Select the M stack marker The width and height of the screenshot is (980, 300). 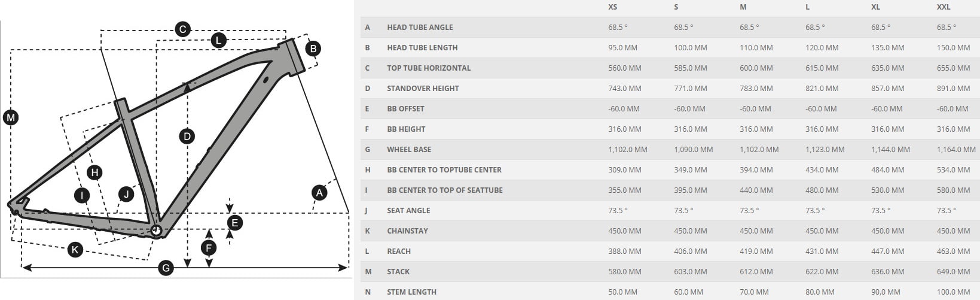click(x=10, y=117)
